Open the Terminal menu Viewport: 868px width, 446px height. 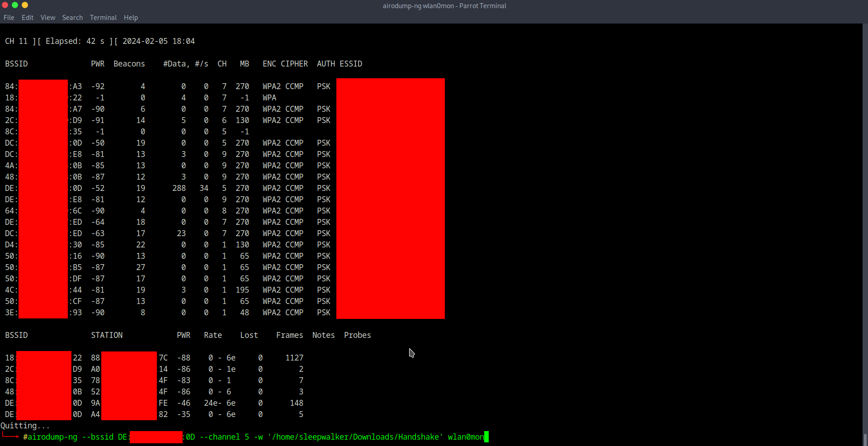point(103,18)
